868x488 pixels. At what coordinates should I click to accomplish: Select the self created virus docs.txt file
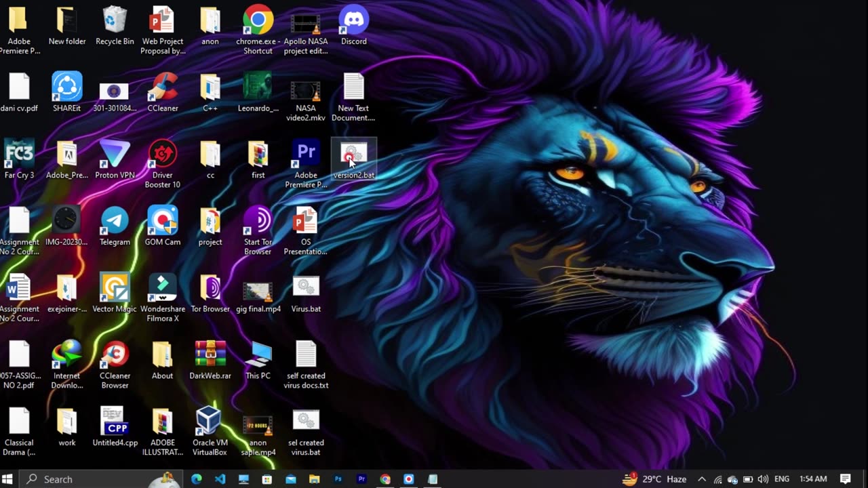(306, 365)
